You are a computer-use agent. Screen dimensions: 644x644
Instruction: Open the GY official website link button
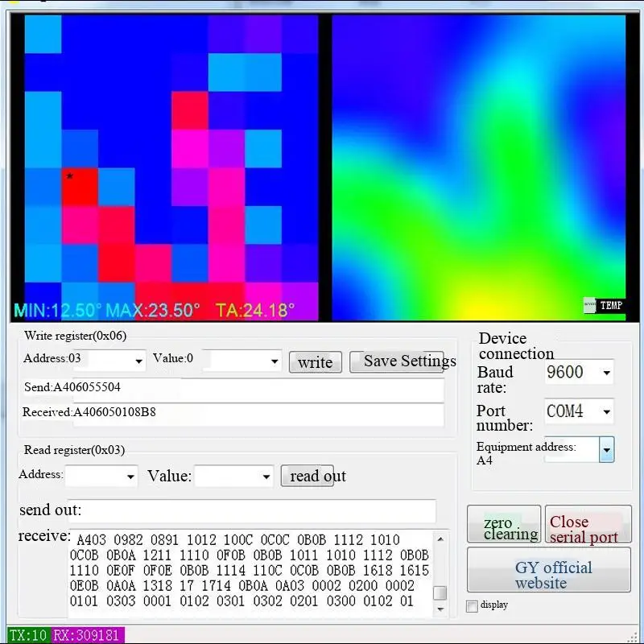(549, 570)
